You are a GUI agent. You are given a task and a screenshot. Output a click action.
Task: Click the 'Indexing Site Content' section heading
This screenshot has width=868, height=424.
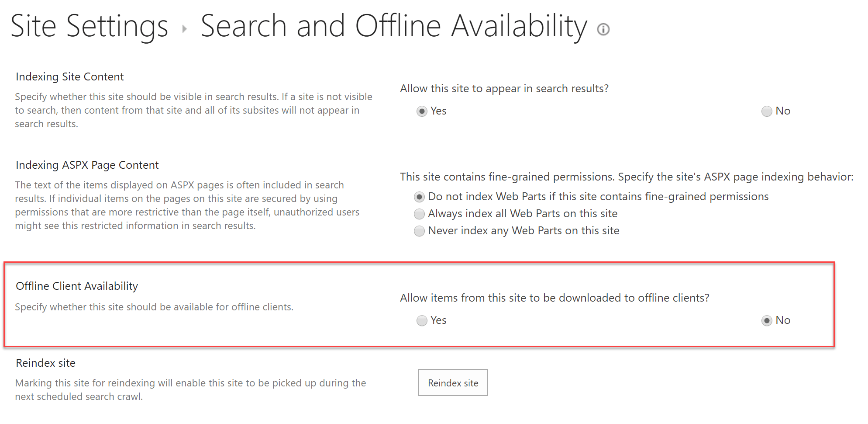point(69,76)
